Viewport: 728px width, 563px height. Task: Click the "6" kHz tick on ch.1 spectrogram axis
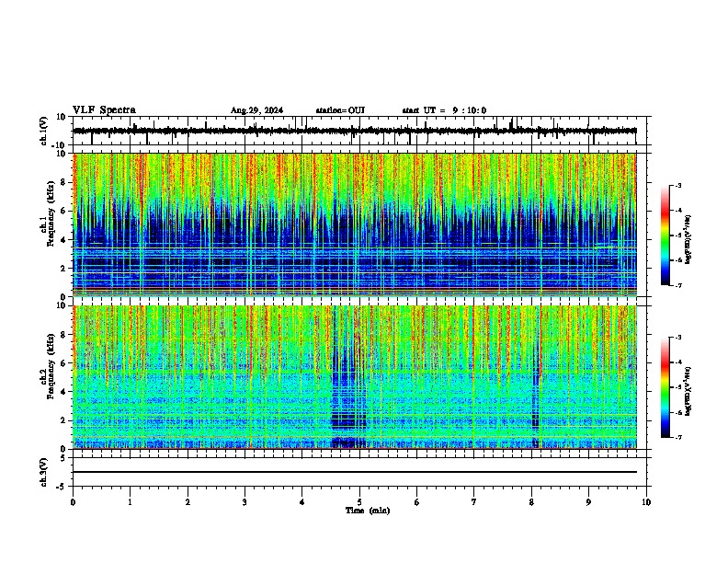point(64,211)
